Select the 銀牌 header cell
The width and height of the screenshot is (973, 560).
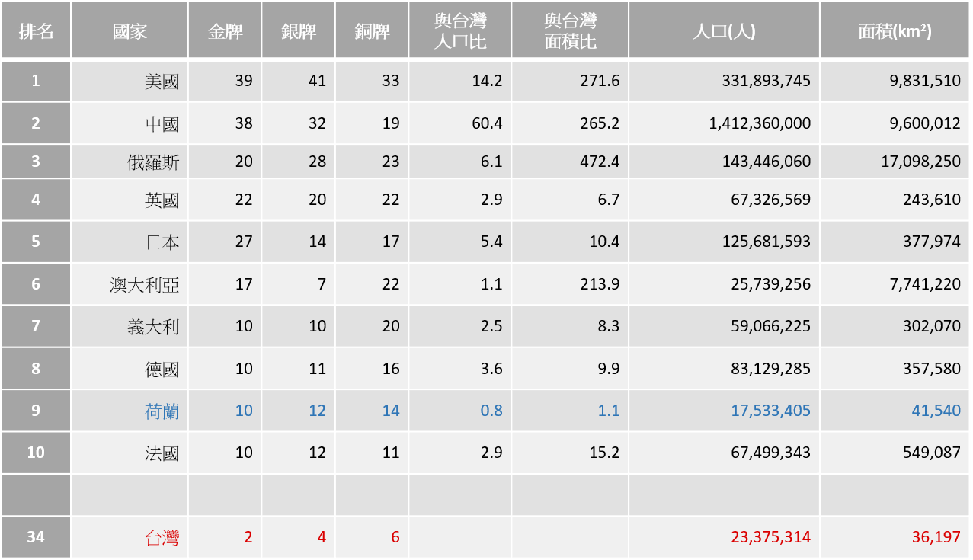click(298, 31)
